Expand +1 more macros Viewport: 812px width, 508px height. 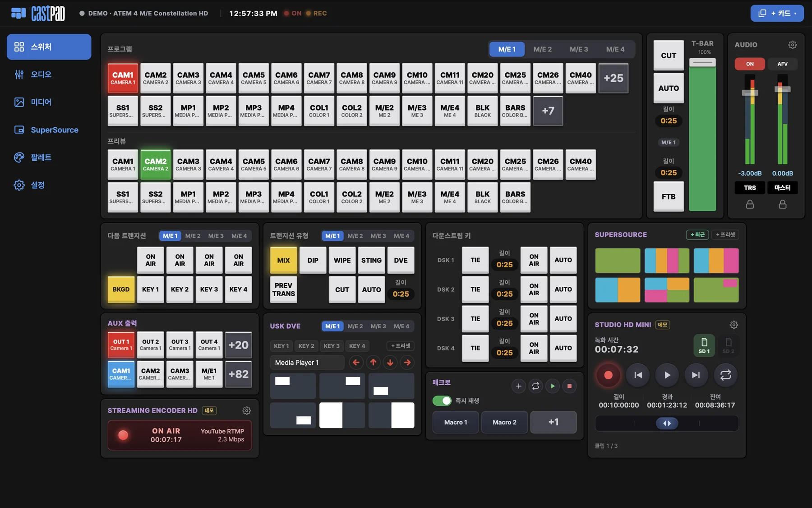[554, 422]
